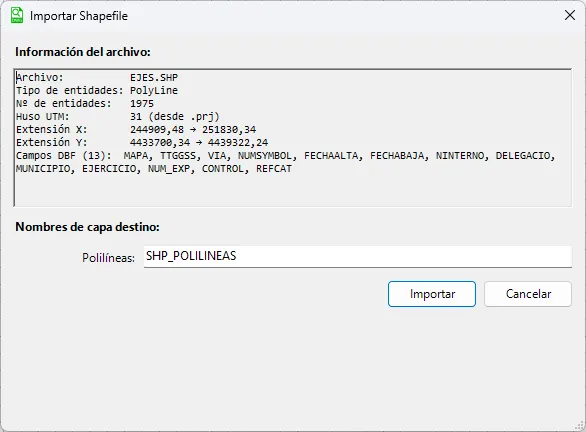
Task: Click the DELEGACIO field name
Action: pos(523,155)
